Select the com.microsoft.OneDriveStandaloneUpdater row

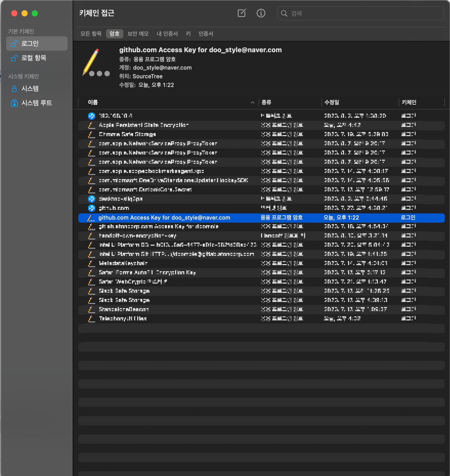point(261,180)
